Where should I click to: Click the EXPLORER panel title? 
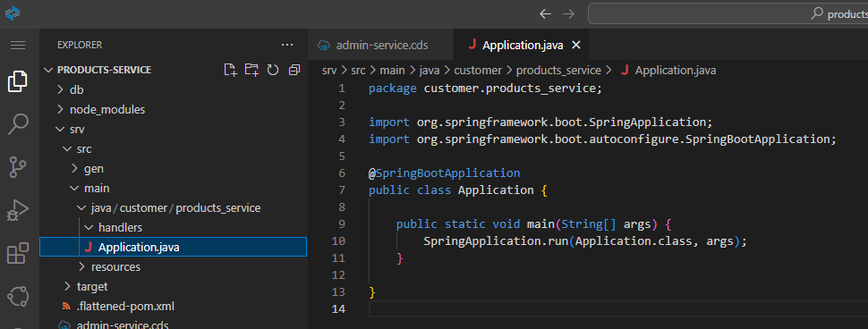[x=80, y=45]
